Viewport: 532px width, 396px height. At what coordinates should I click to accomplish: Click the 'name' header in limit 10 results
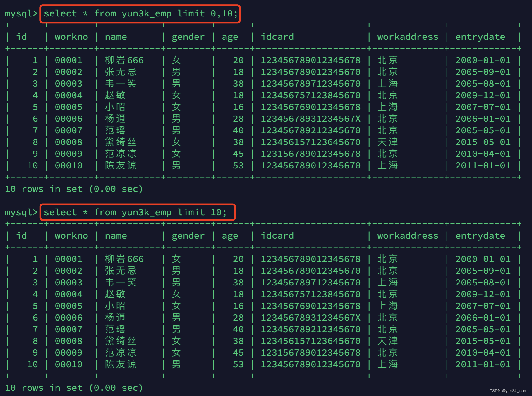116,236
